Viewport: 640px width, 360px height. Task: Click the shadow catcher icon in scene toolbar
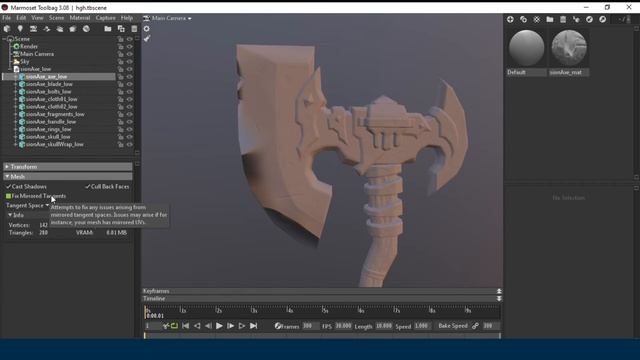point(60,29)
